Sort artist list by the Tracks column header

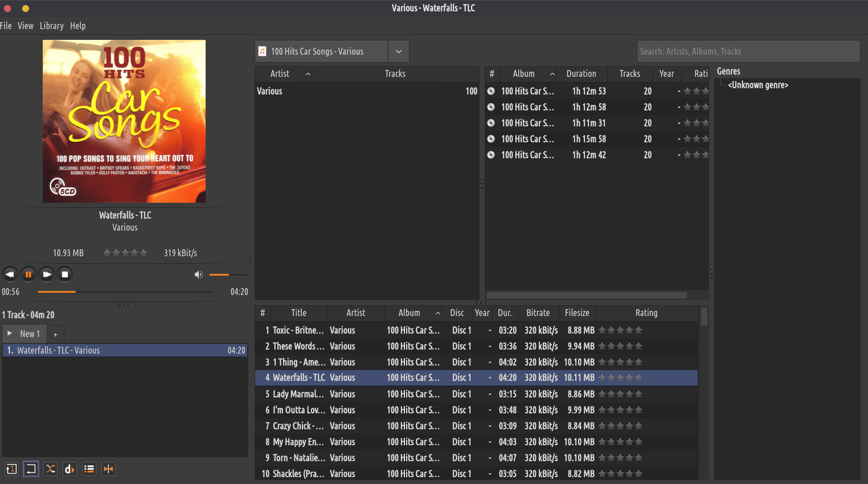click(x=395, y=74)
